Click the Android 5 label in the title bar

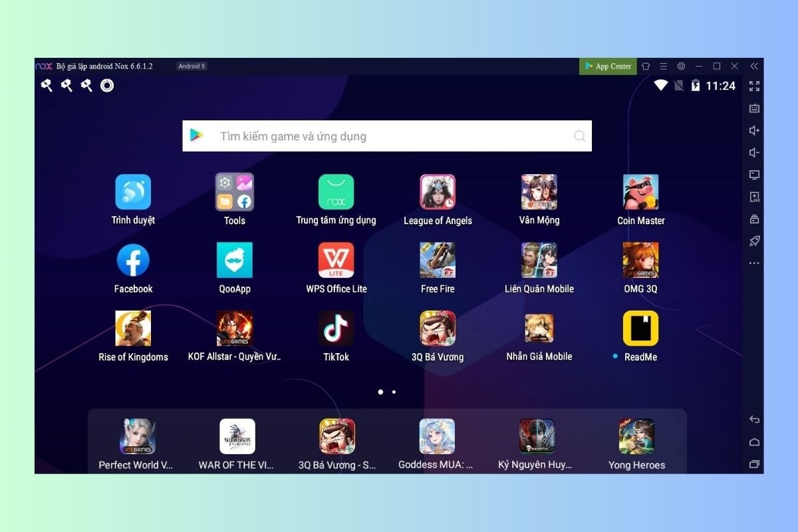(192, 66)
